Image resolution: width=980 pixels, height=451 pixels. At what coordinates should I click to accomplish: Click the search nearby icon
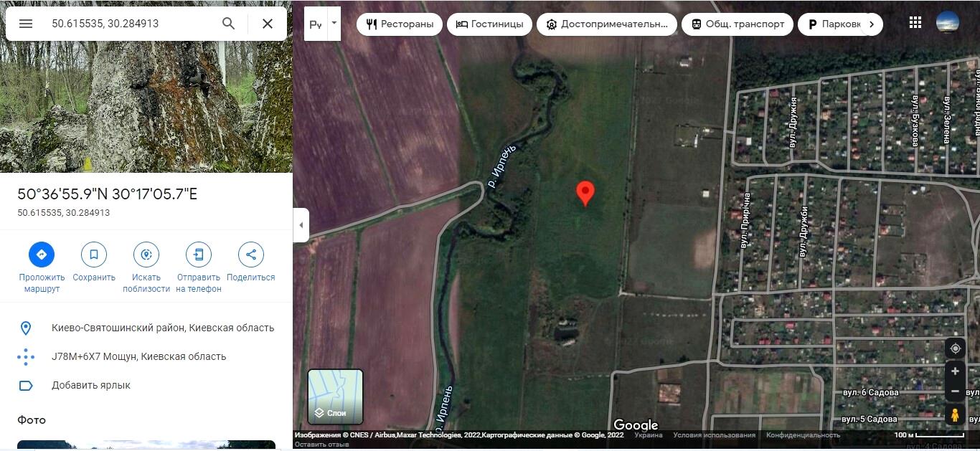(146, 255)
